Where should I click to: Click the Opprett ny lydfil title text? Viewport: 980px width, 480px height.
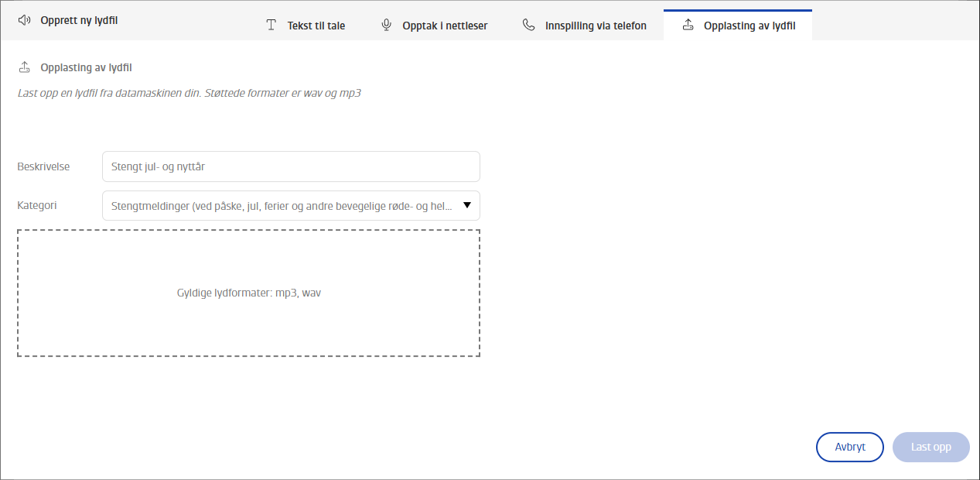coord(79,20)
